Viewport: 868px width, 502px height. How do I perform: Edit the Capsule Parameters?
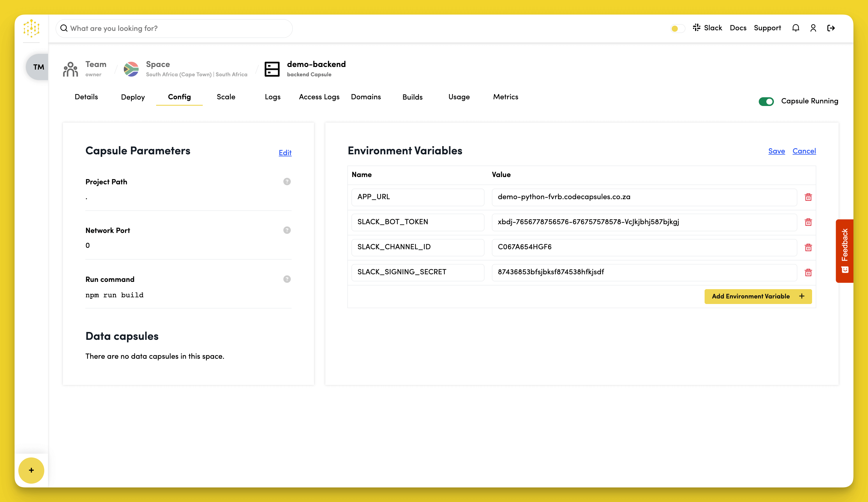tap(285, 153)
